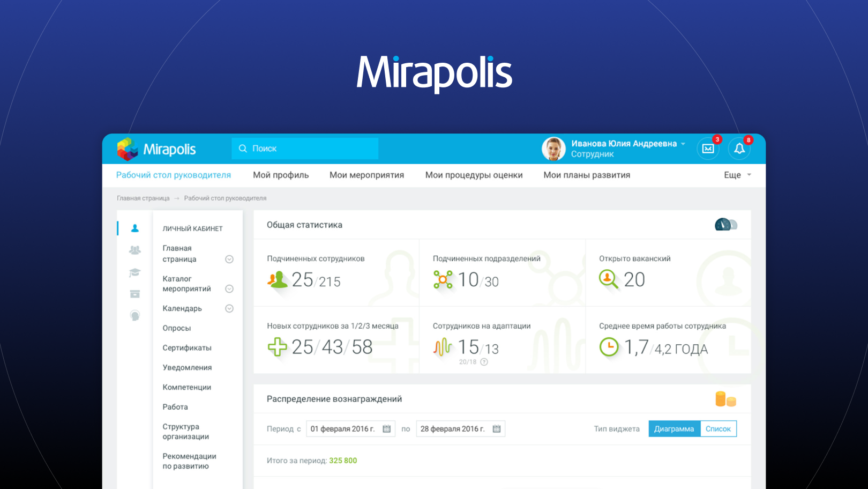Click the new employees value 25/43/58
This screenshot has width=868, height=489.
(332, 347)
